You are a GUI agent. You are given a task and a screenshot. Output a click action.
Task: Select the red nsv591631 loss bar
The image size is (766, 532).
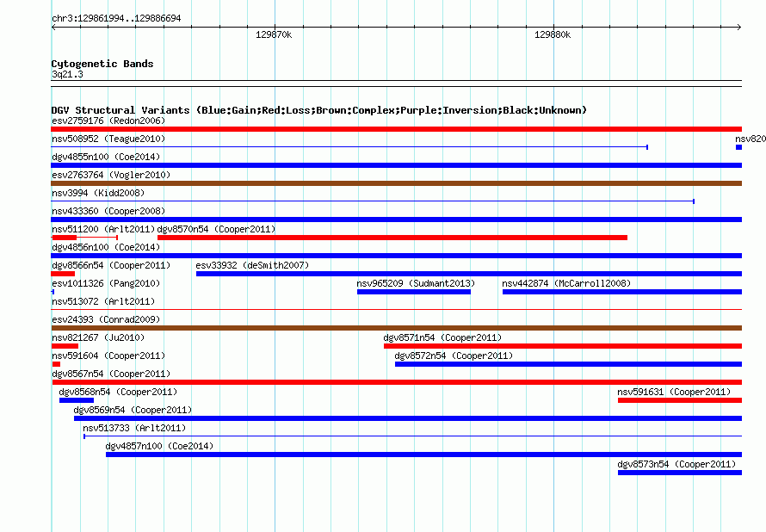[680, 400]
